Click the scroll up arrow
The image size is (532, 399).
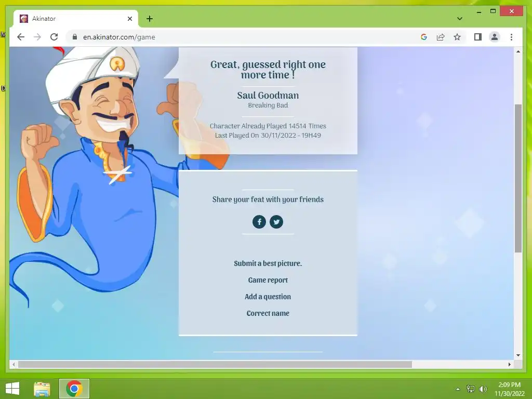[518, 51]
